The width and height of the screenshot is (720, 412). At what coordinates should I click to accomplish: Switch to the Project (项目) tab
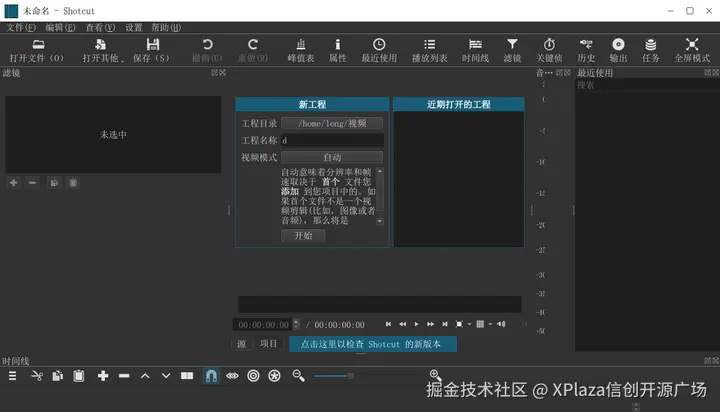click(269, 344)
